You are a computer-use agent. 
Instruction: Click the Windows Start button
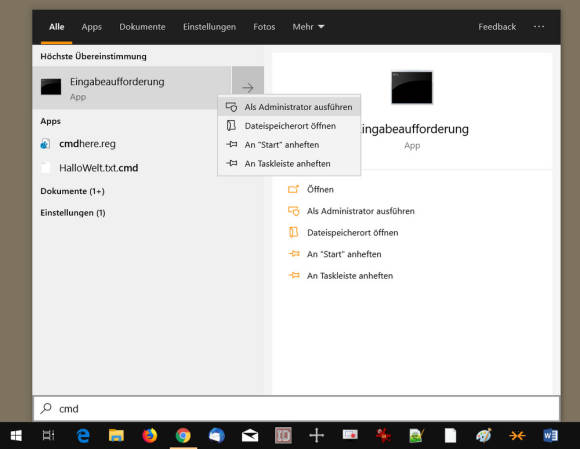[x=16, y=435]
